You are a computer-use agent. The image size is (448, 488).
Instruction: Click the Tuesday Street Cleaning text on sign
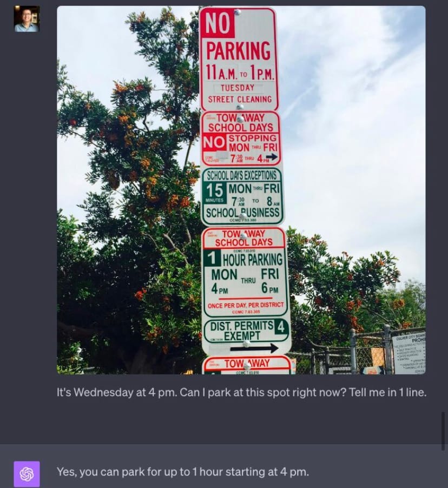point(239,94)
